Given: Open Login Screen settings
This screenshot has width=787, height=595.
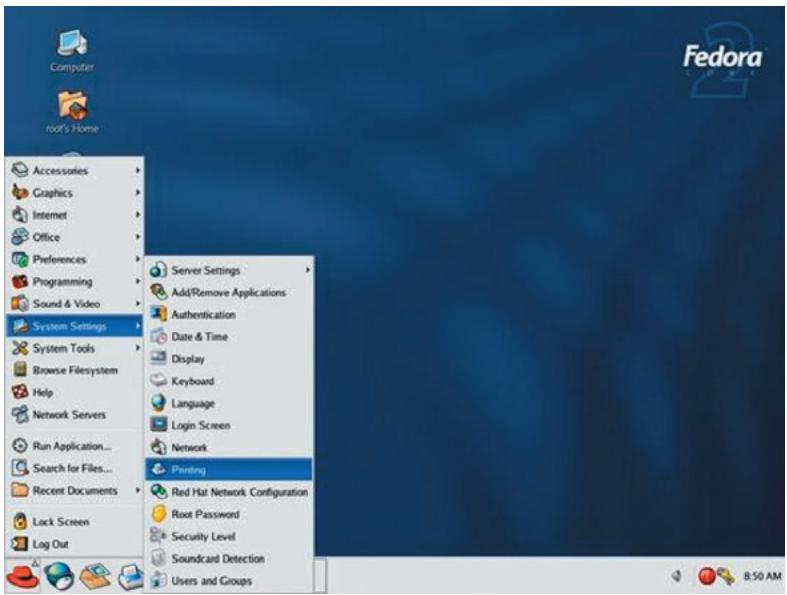Looking at the screenshot, I should pyautogui.click(x=229, y=425).
